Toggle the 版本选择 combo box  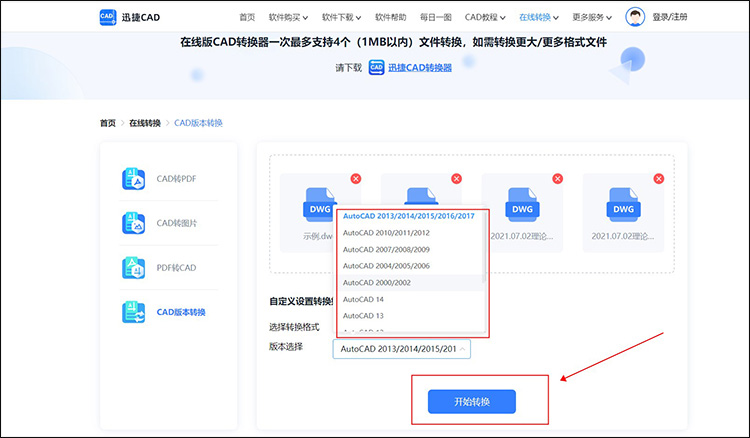[402, 349]
